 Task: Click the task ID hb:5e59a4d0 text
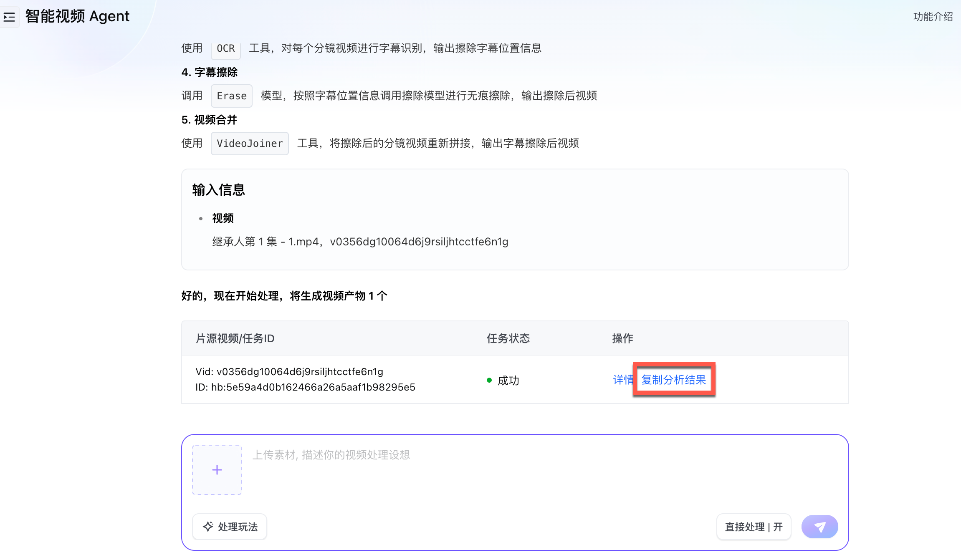[x=305, y=387]
